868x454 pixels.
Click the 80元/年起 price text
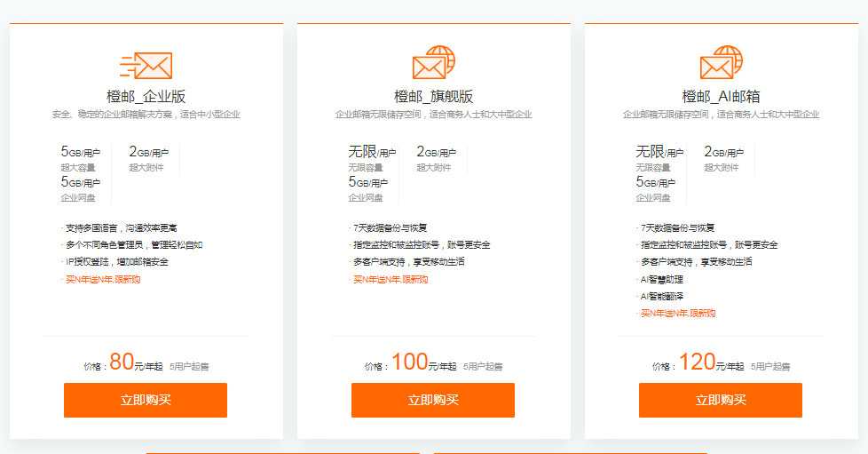tap(134, 363)
